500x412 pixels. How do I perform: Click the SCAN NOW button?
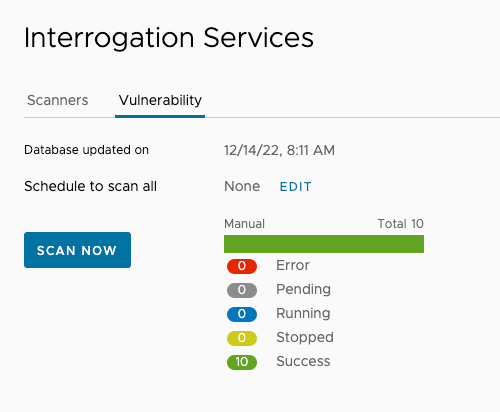(x=77, y=250)
